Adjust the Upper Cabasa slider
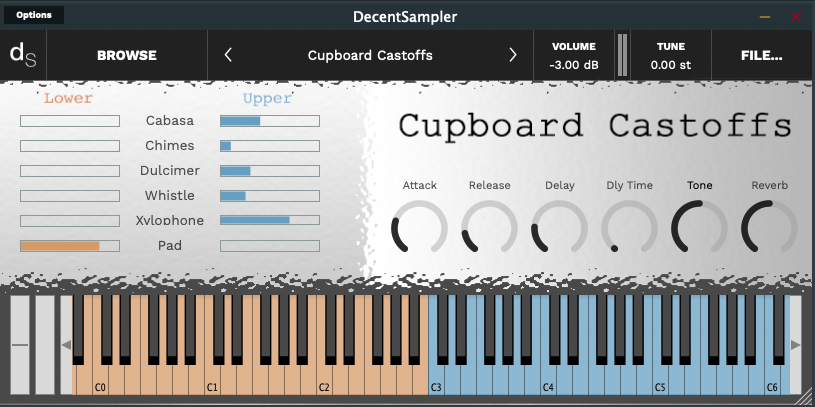Viewport: 815px width, 407px height. pos(270,121)
